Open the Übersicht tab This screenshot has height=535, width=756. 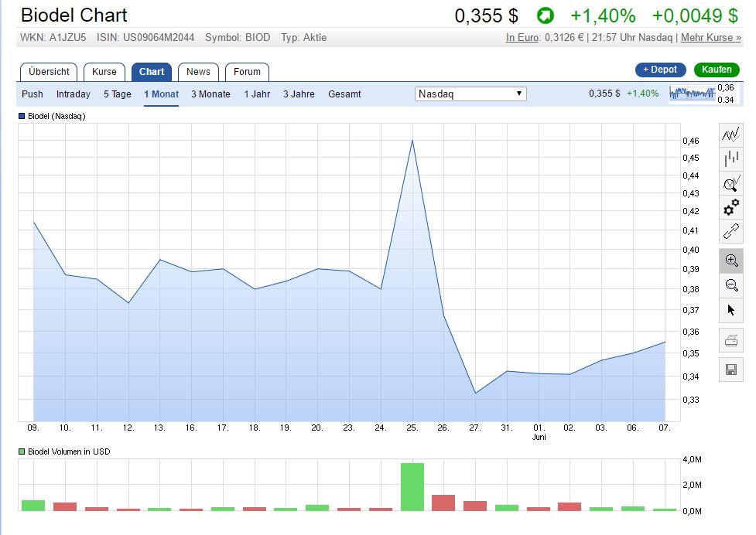tap(49, 72)
